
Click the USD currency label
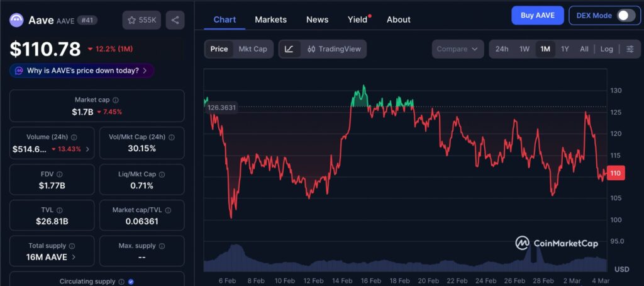[622, 269]
